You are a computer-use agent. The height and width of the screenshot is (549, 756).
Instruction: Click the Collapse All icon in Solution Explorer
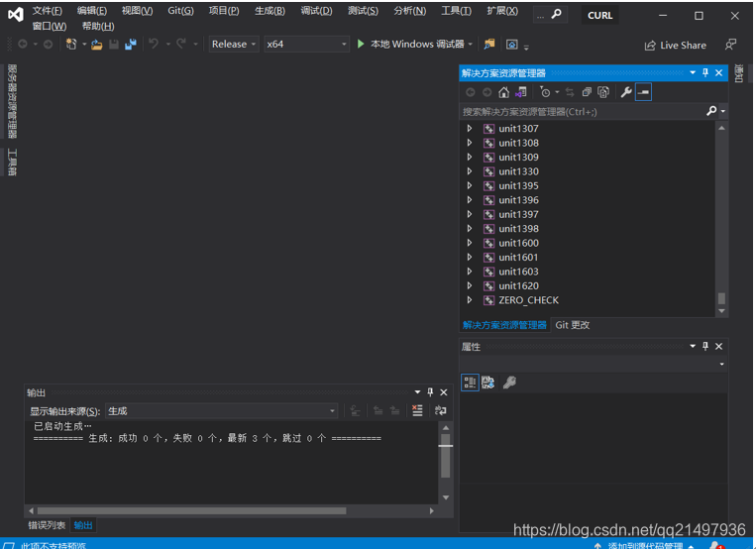tap(588, 92)
